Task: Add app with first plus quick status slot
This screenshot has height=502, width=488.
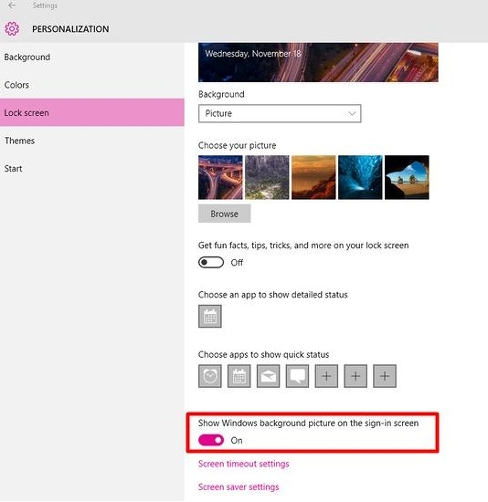Action: [x=326, y=376]
